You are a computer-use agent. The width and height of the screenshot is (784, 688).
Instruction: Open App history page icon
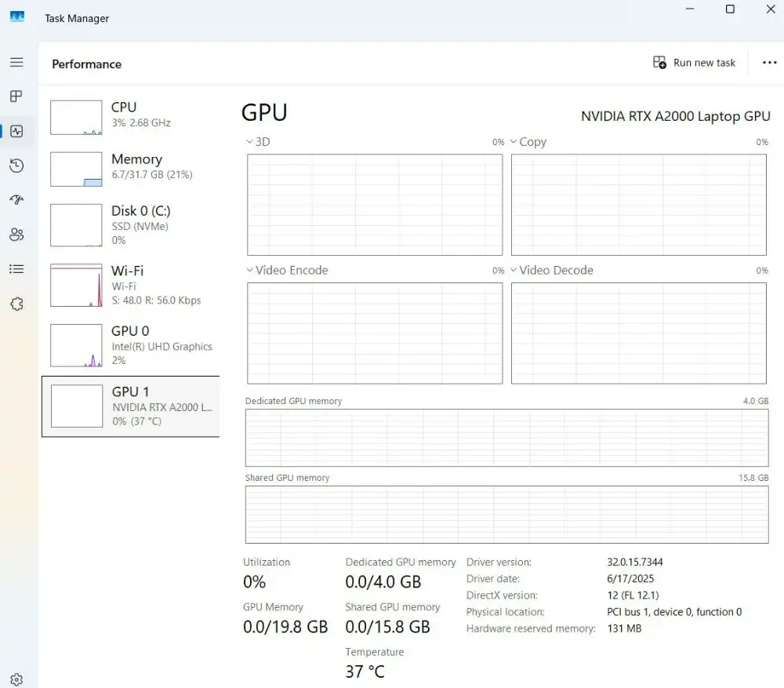(16, 166)
